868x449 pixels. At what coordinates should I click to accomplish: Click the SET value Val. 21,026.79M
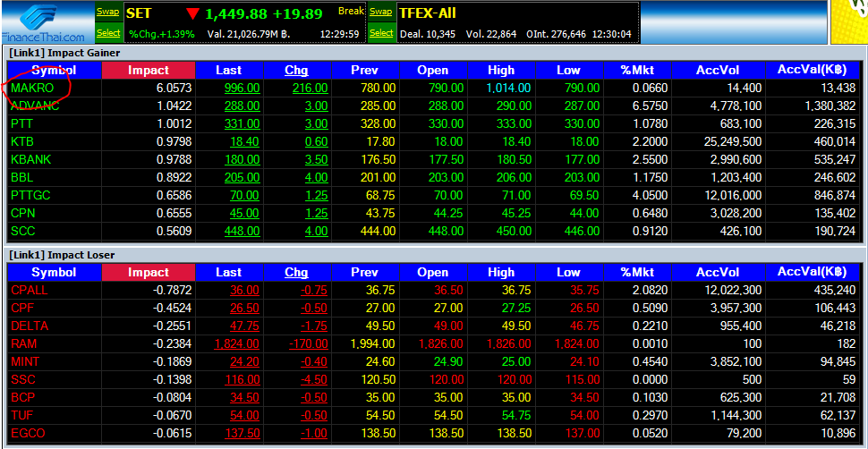pyautogui.click(x=249, y=34)
